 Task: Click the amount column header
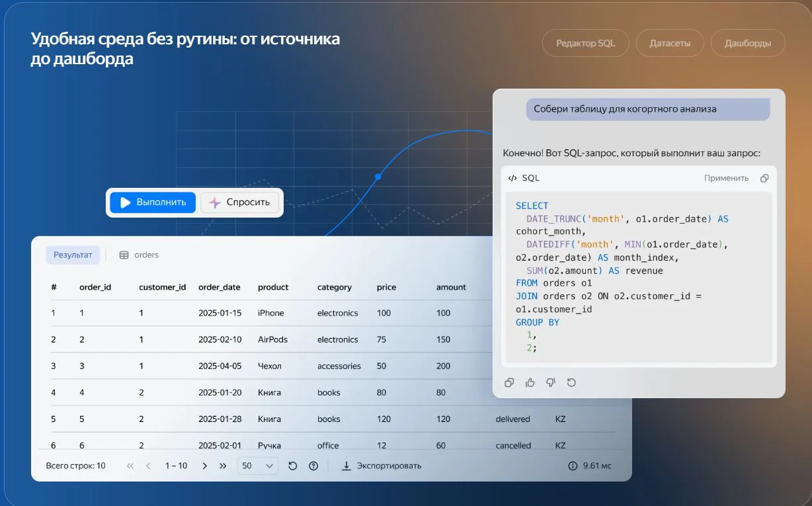(x=451, y=287)
